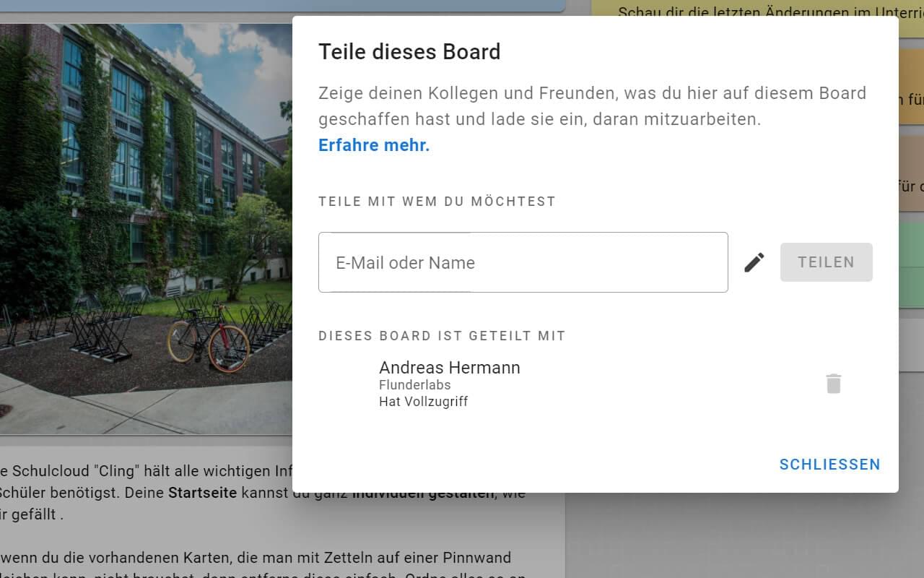
Task: Click the "TEILE MIT WEM DU MÖCHTEST" heading
Action: tap(437, 202)
